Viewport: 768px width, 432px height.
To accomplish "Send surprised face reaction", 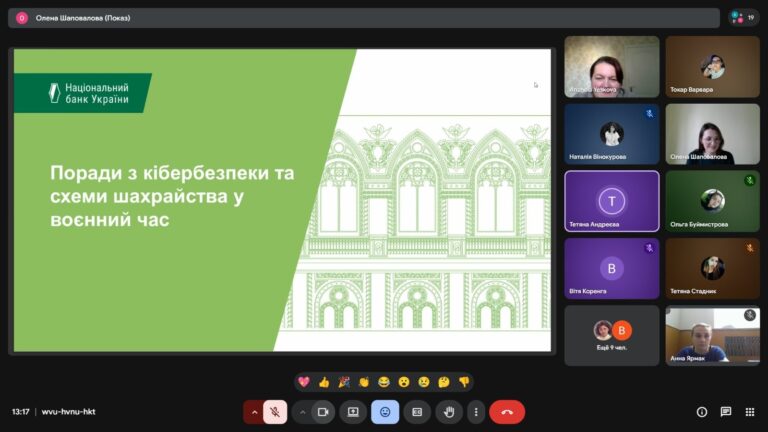I will point(404,382).
